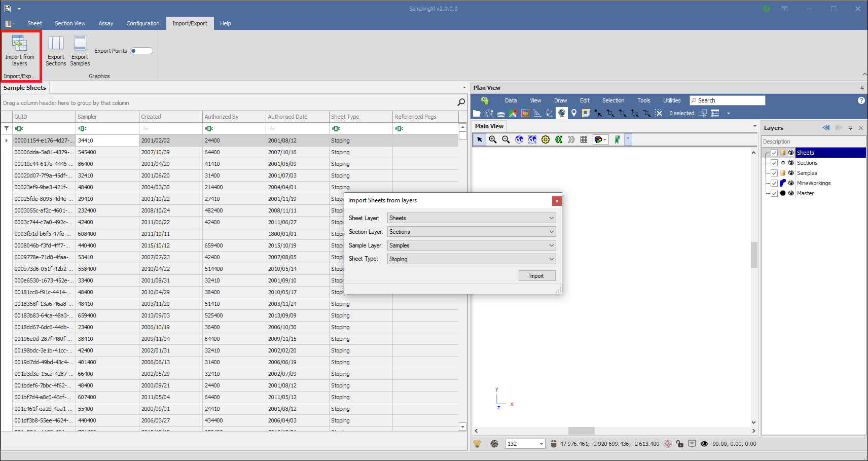Open the Configuration ribbon tab

[142, 23]
